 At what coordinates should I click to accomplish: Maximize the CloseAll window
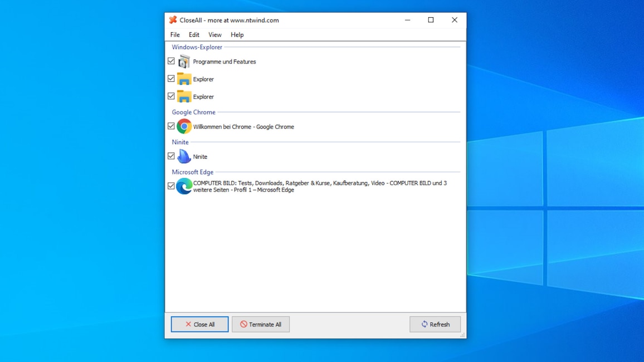(431, 19)
